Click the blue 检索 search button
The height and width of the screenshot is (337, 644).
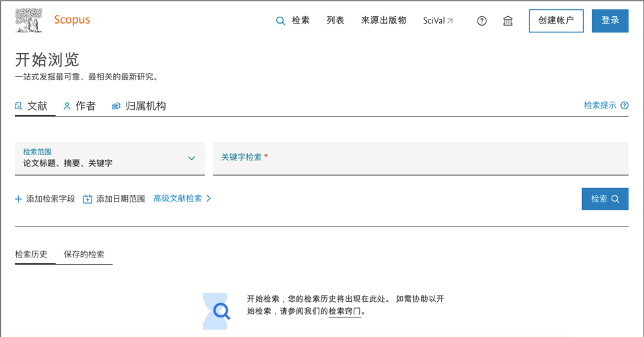click(604, 199)
